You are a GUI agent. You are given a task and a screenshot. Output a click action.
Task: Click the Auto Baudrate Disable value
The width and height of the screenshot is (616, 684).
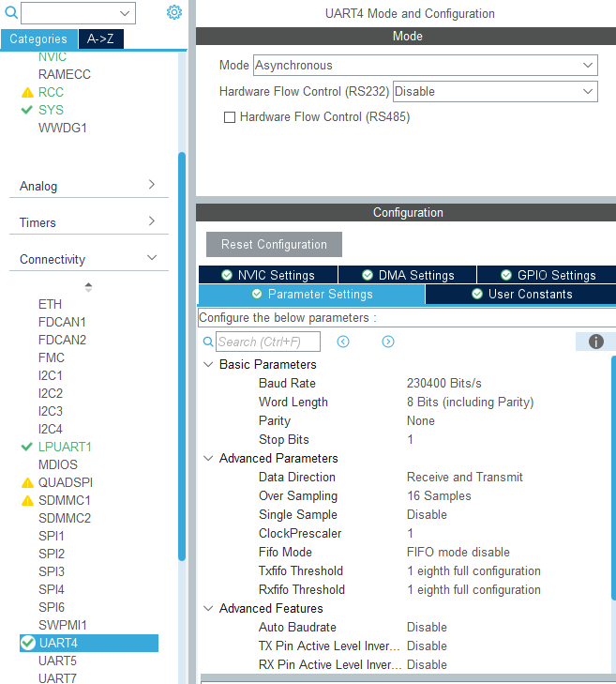(427, 628)
